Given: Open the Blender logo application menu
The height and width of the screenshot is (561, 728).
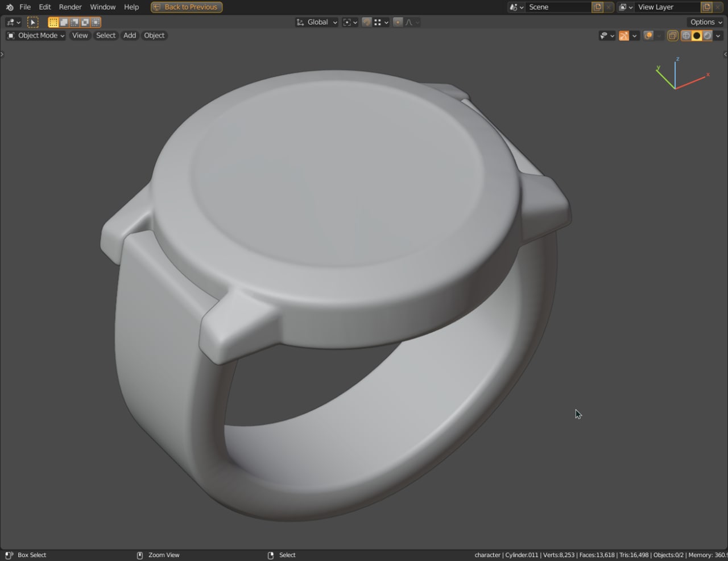Looking at the screenshot, I should point(10,7).
